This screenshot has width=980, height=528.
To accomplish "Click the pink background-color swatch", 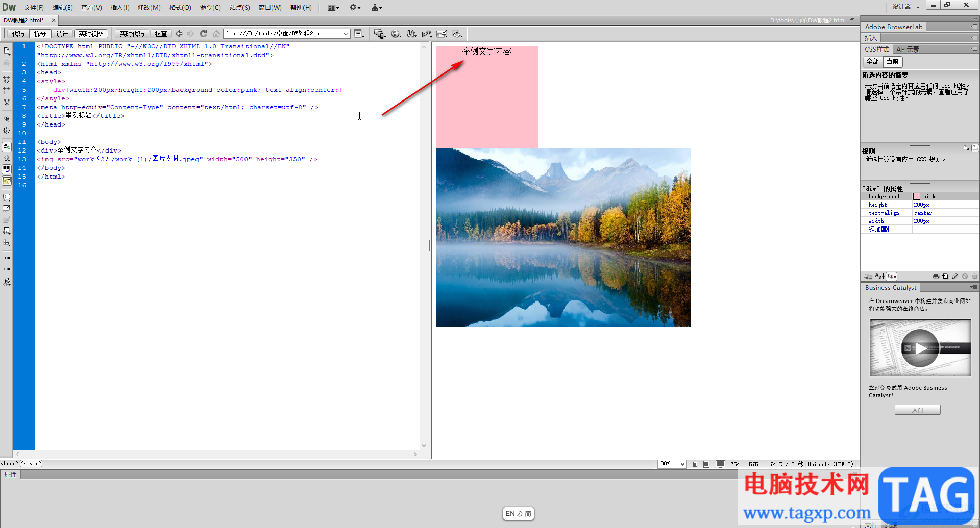I will 917,196.
